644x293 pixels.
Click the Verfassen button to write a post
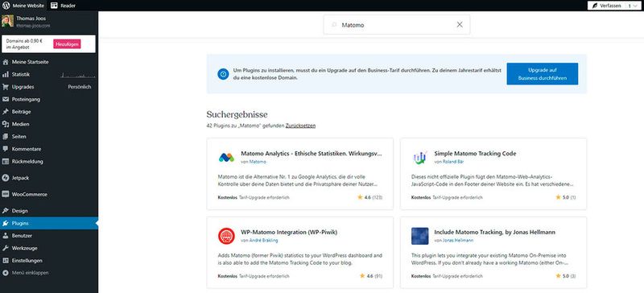[x=607, y=6]
